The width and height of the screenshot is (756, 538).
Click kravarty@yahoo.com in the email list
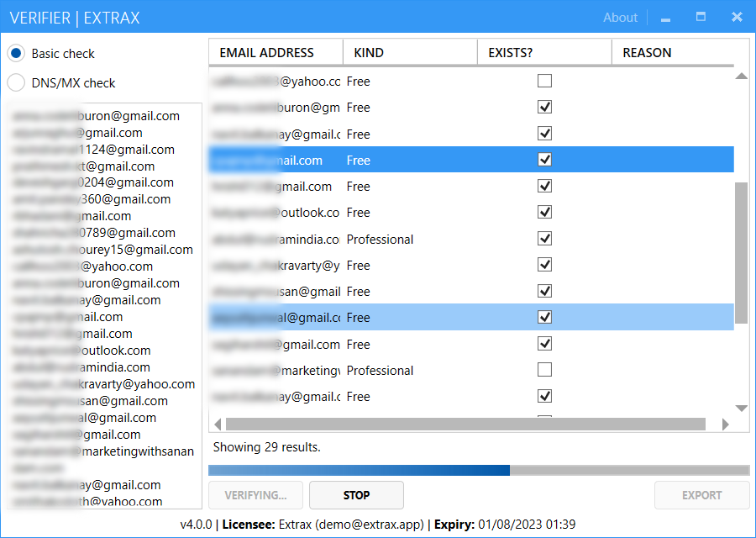pyautogui.click(x=103, y=384)
